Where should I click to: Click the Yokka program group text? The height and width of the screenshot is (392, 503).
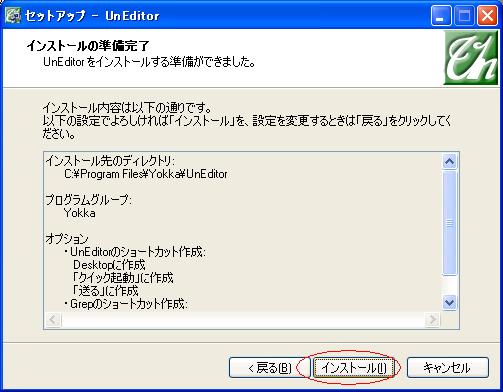pos(79,213)
